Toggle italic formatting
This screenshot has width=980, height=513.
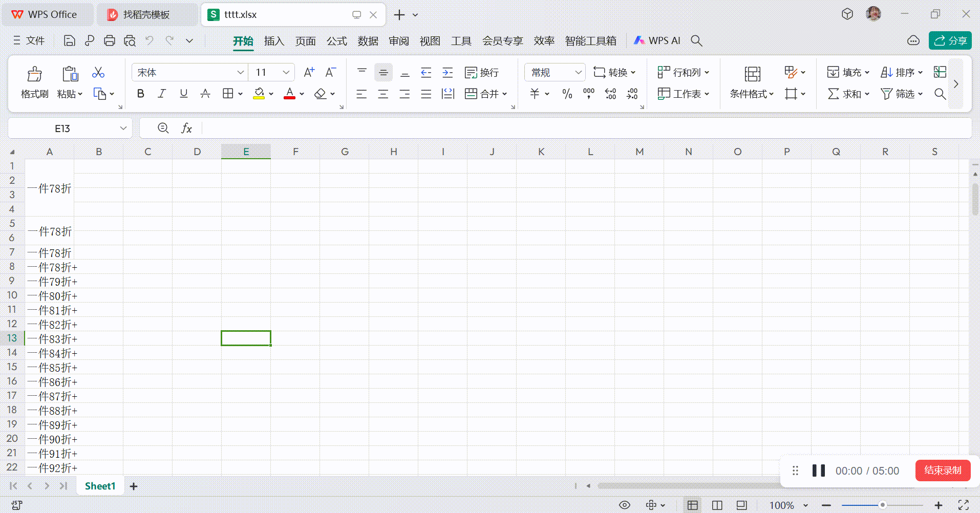(162, 94)
